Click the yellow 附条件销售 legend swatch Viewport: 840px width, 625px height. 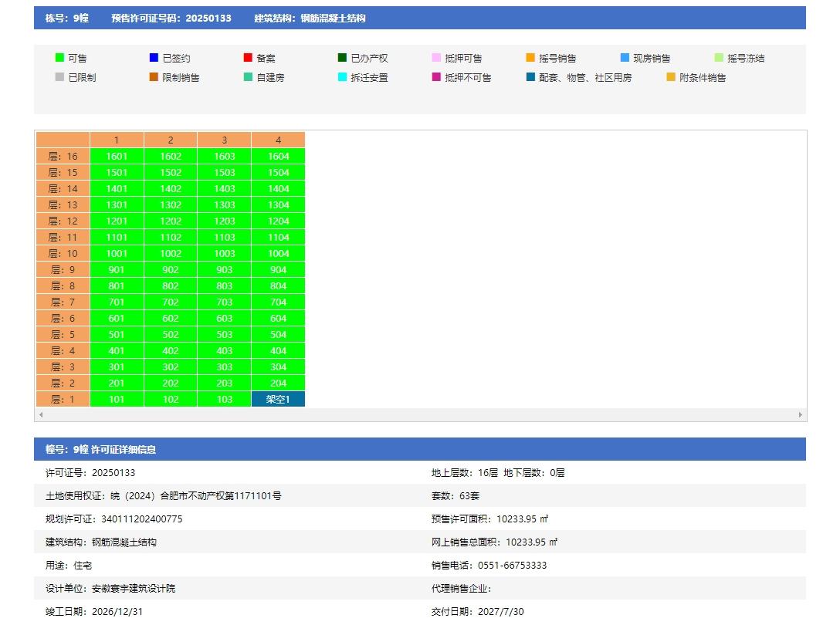[671, 76]
